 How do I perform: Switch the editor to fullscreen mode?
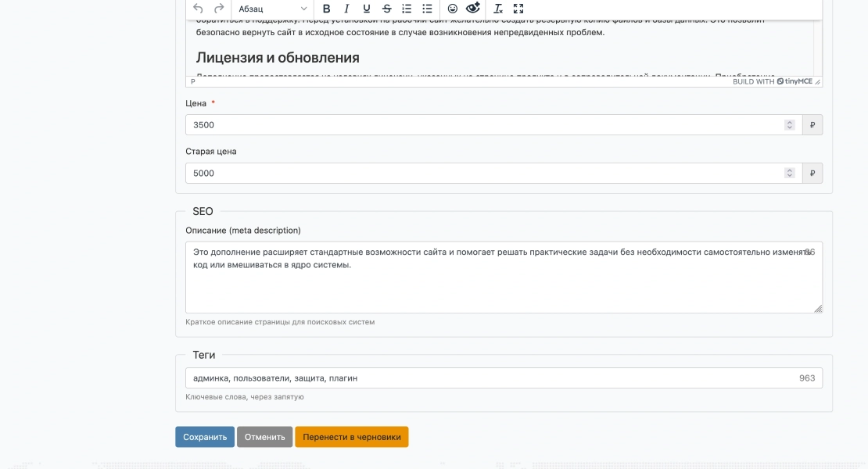518,9
